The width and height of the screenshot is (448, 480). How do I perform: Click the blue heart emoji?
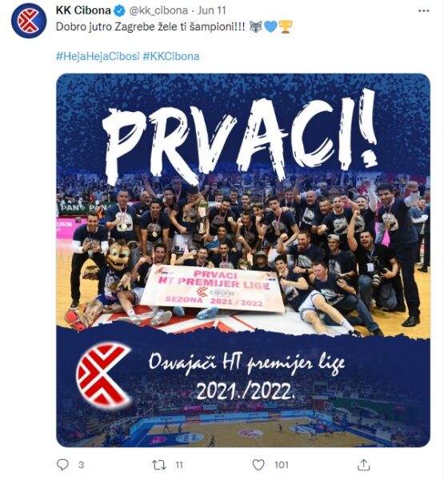(x=270, y=27)
